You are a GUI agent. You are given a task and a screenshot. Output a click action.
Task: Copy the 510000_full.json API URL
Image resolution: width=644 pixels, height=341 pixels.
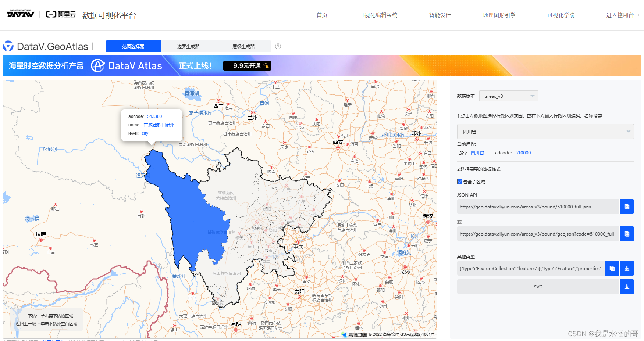(627, 207)
